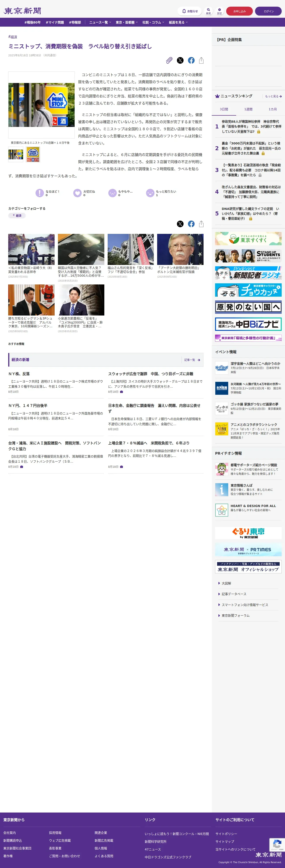Open the 東京情報さんぽ info icon
Image resolution: width=285 pixels, height=868 pixels.
[x=222, y=490]
